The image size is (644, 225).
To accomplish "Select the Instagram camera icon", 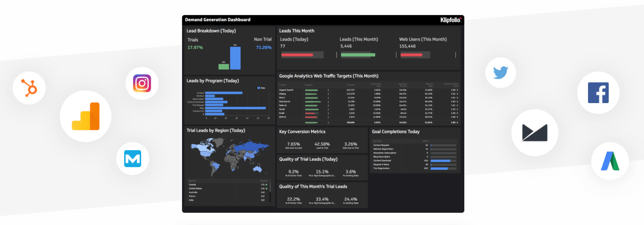I will click(x=142, y=83).
